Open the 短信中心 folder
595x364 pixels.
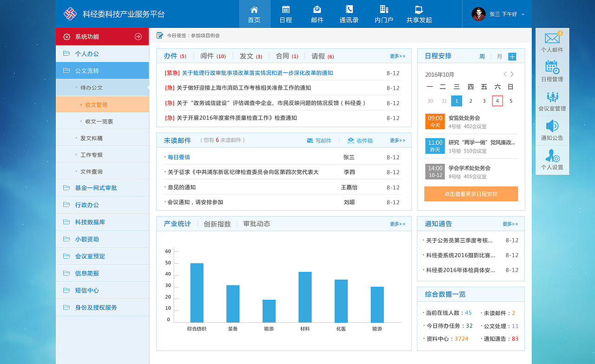[102, 291]
